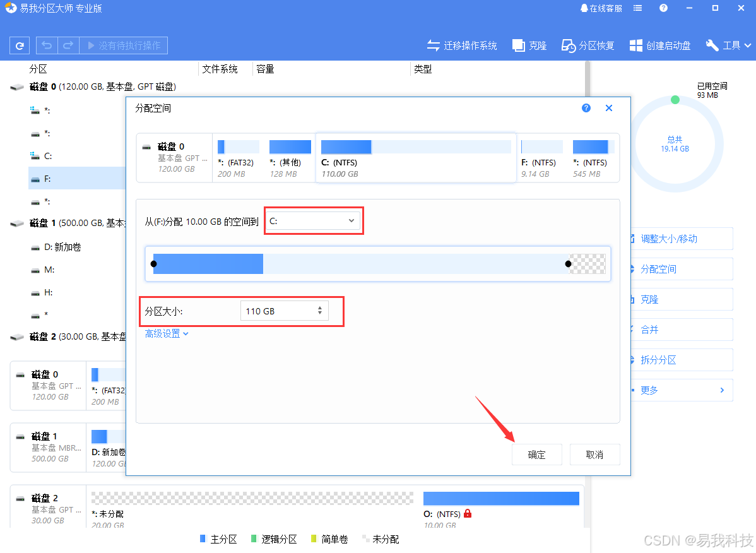Viewport: 756px width, 553px height.
Task: Select C: (NTFS) 110.00 GB partition in dialog
Action: (416, 158)
